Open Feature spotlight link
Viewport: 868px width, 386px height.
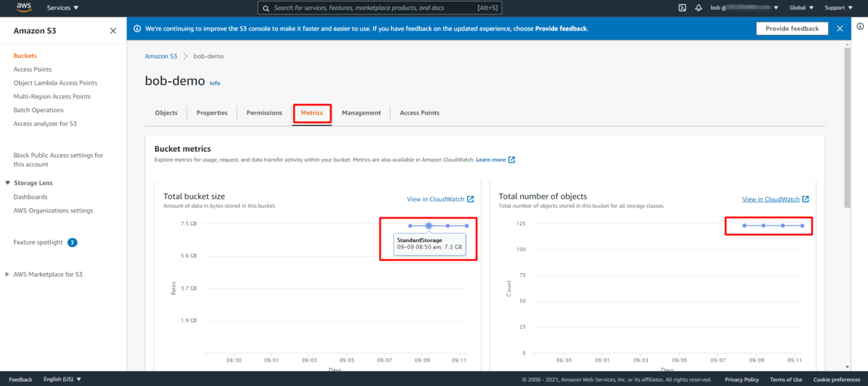click(x=38, y=242)
